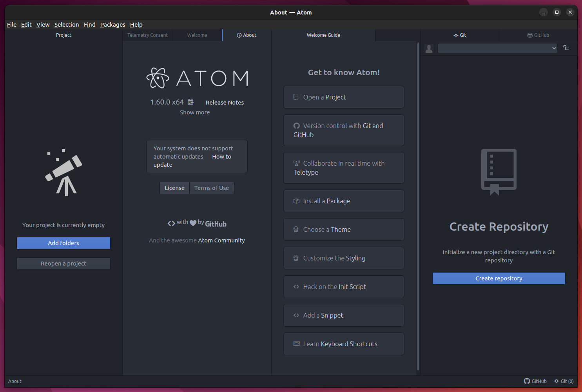Click the Atom logo icon
The width and height of the screenshot is (582, 392).
click(x=158, y=78)
